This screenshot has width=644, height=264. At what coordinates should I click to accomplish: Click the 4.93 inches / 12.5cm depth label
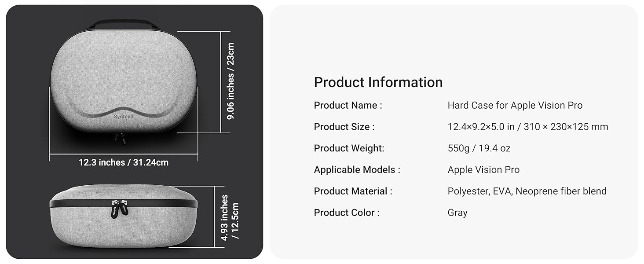point(230,217)
